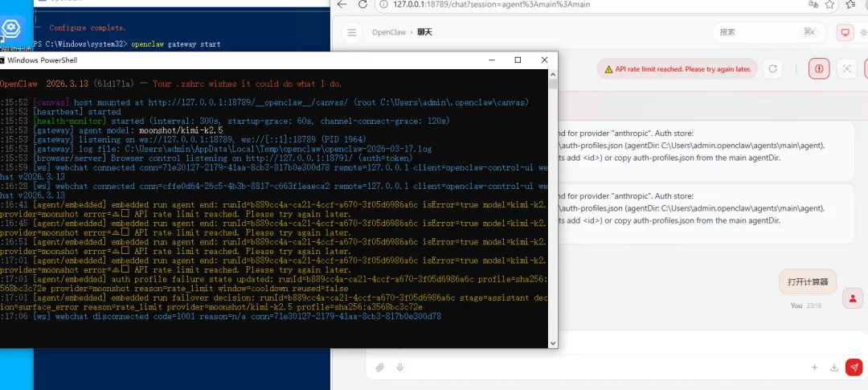Click 'openclaw gateway start' command in background PowerShell

pyautogui.click(x=175, y=43)
